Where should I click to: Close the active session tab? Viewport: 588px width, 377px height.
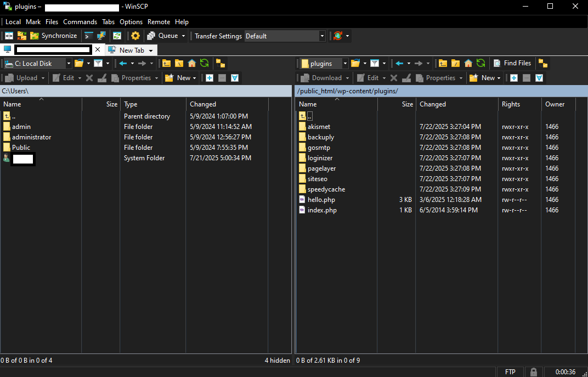[98, 49]
